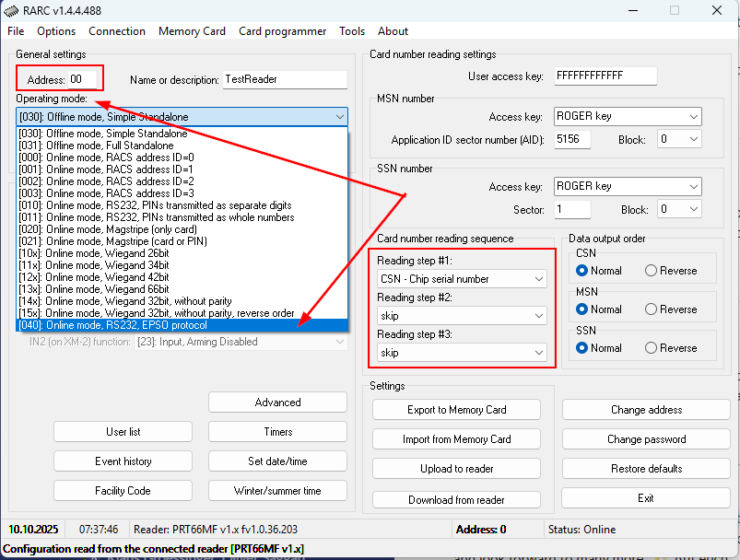Click the User access key field
Viewport: 740px width, 560px height.
point(605,76)
